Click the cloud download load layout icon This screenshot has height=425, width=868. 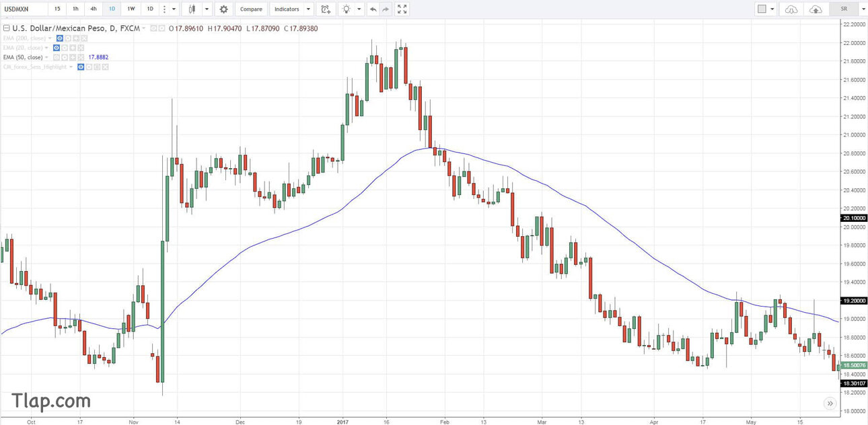[791, 9]
